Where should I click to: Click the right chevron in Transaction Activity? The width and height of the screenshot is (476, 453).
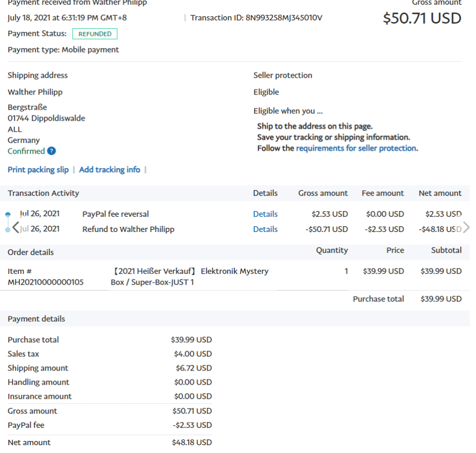tap(466, 228)
